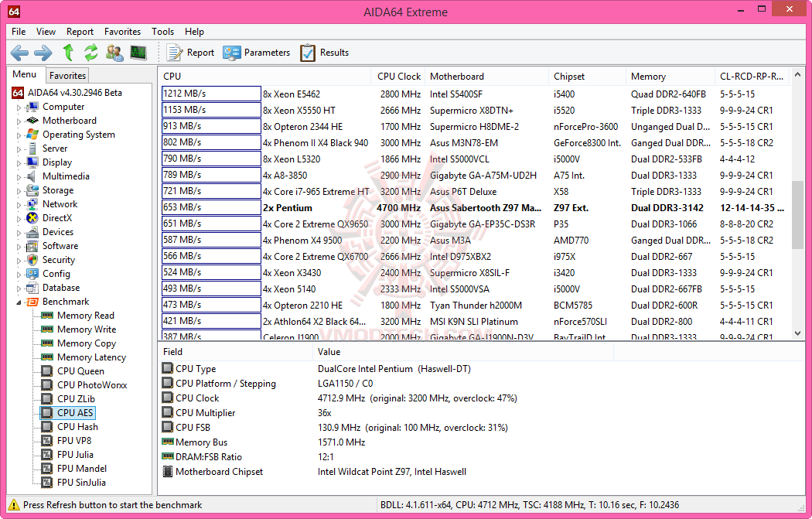Expand the Display tree node
The height and width of the screenshot is (519, 812).
[19, 163]
